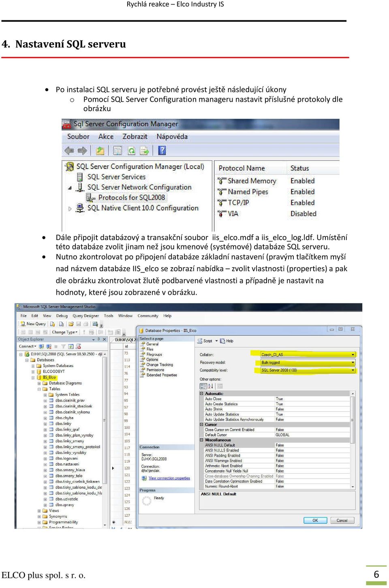
Task: Open Script dropdown arrow in Database Properties
Action: tap(216, 341)
